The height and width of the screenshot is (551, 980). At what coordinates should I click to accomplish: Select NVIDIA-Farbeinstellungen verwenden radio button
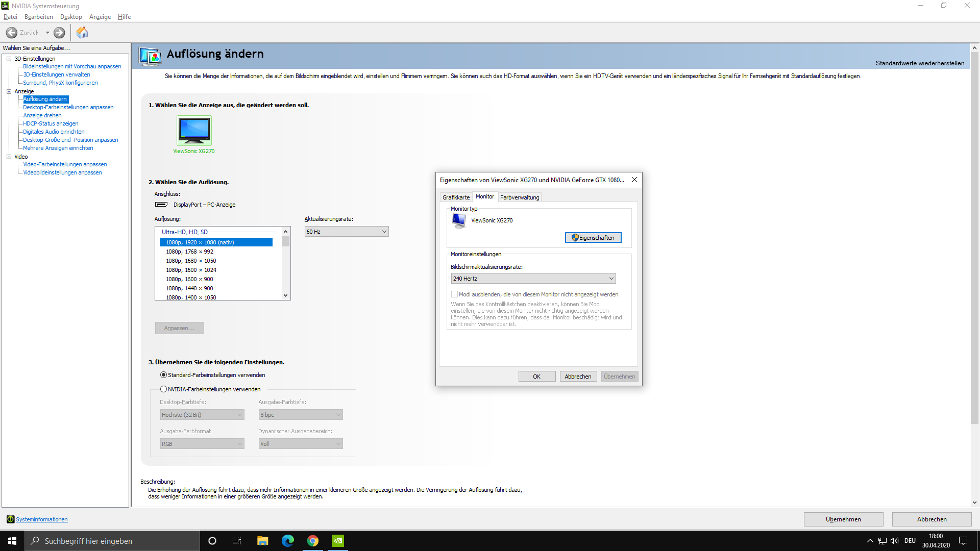coord(164,389)
